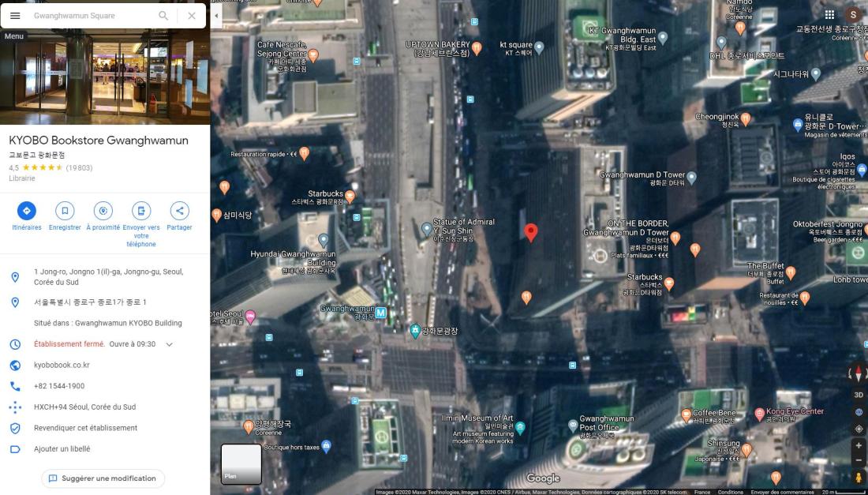The image size is (868, 495).
Task: Select KT Gwanghwamun Bldg. East marker
Action: coord(663,38)
